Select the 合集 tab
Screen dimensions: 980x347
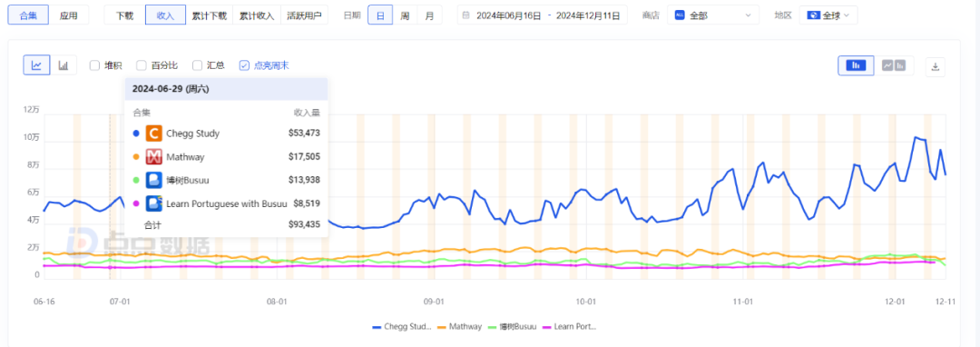tap(29, 15)
